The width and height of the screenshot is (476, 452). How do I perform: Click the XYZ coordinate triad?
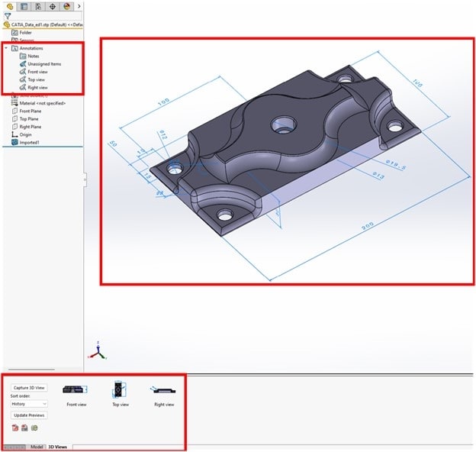pyautogui.click(x=98, y=352)
